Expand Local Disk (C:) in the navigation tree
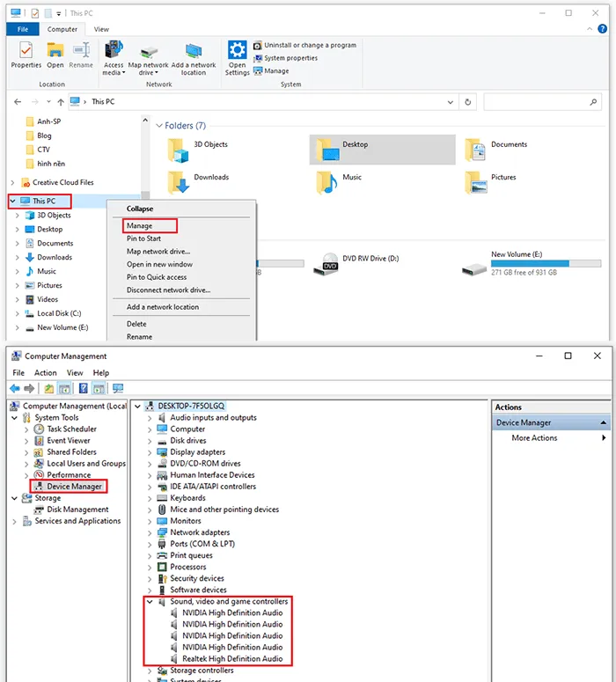This screenshot has height=682, width=616. pyautogui.click(x=18, y=313)
